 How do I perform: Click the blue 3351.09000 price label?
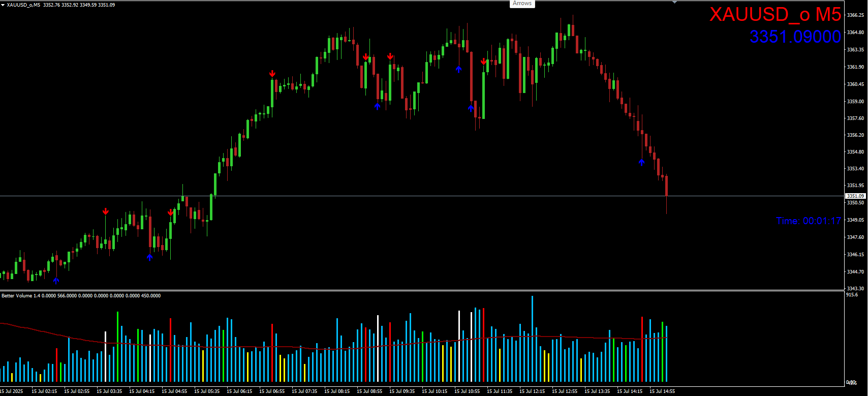point(795,37)
